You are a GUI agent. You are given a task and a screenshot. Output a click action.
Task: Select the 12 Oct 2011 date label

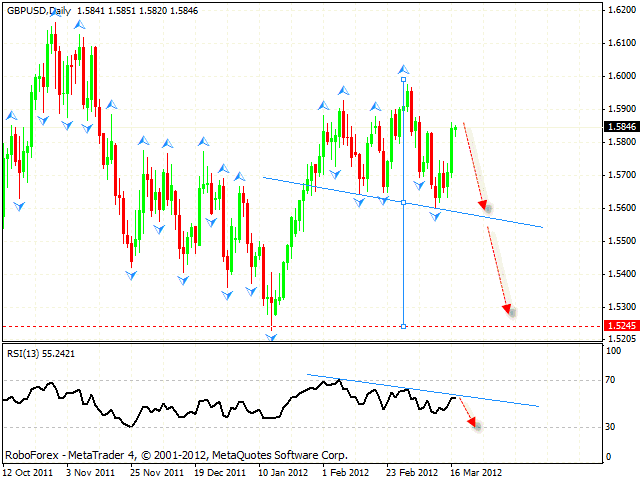[28, 471]
